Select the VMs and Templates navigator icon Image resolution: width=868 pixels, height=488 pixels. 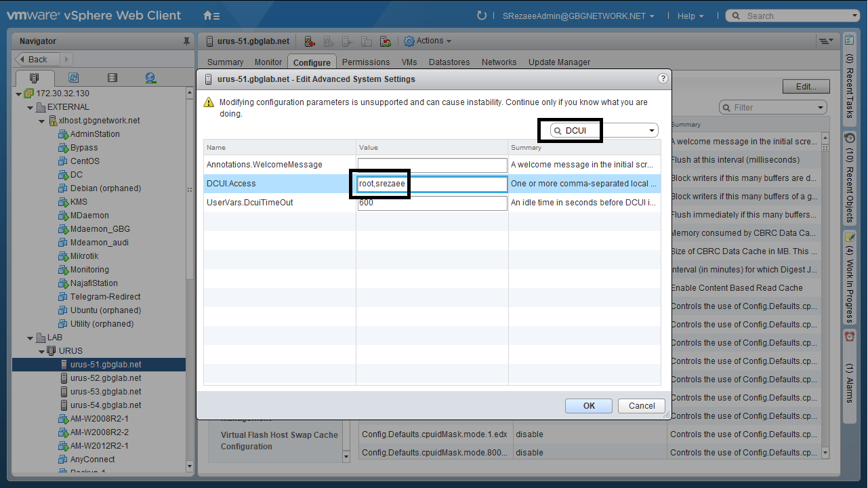click(73, 78)
